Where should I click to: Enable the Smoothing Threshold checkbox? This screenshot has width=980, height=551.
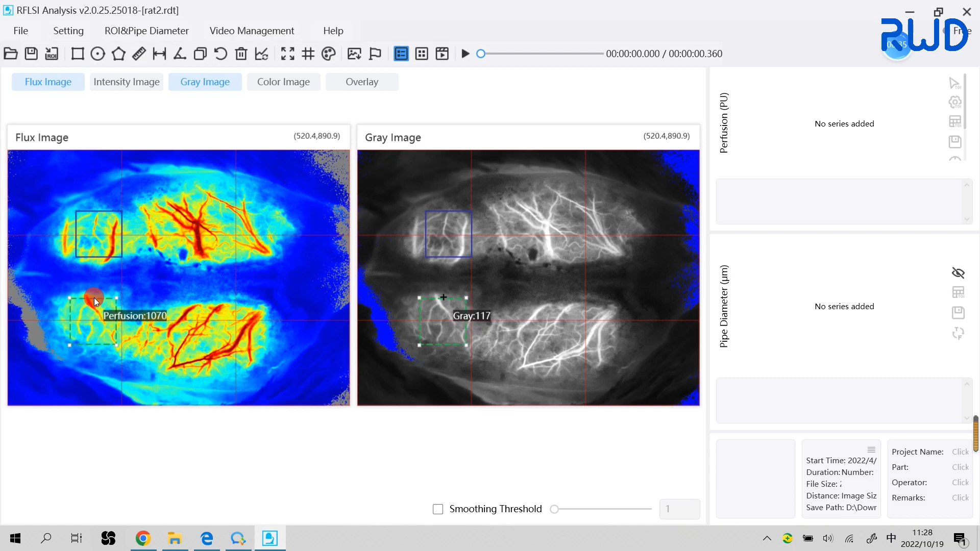(x=438, y=509)
